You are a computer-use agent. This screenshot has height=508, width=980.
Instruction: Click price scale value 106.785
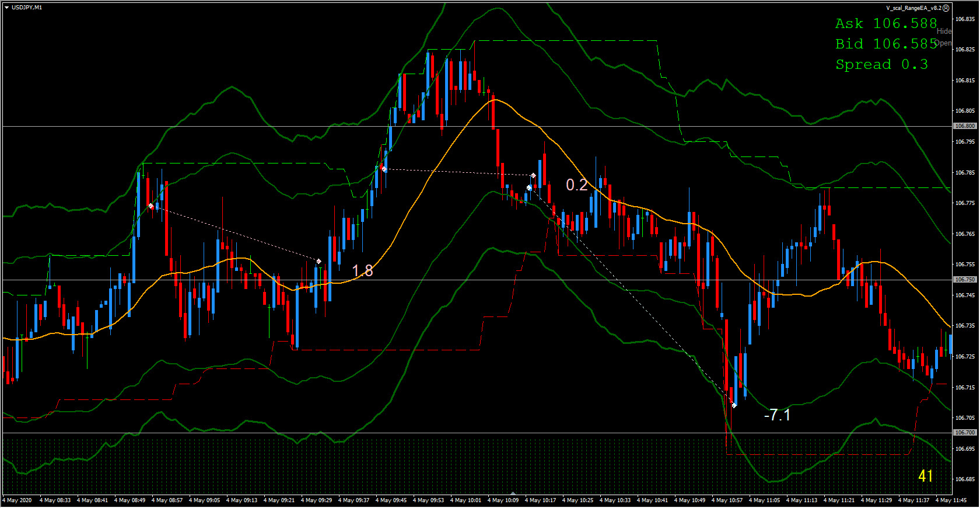point(965,173)
